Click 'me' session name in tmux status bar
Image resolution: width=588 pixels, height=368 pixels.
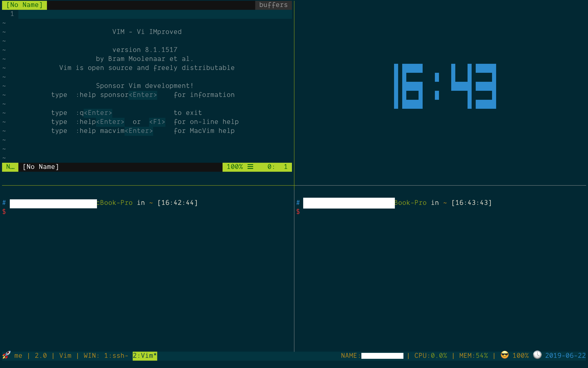coord(18,356)
